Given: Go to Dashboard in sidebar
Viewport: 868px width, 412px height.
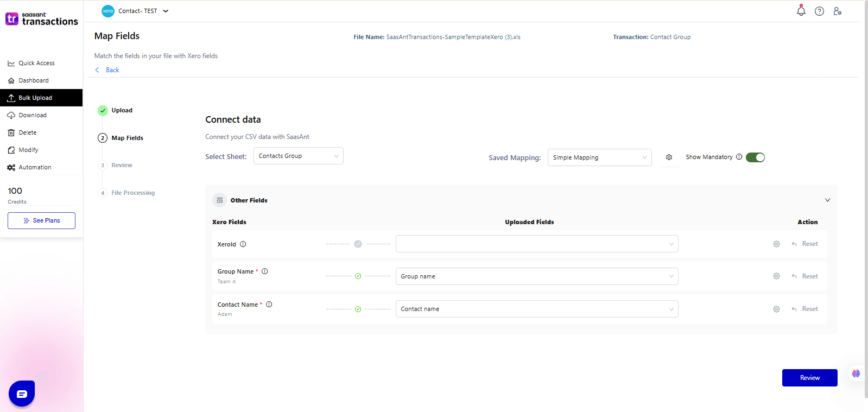Looking at the screenshot, I should (34, 80).
